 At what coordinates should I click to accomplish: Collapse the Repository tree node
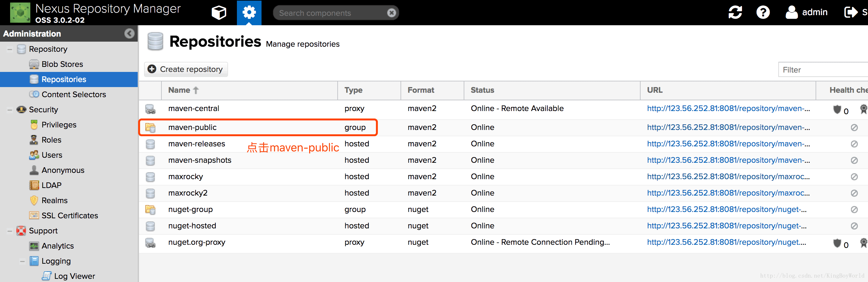pos(10,49)
